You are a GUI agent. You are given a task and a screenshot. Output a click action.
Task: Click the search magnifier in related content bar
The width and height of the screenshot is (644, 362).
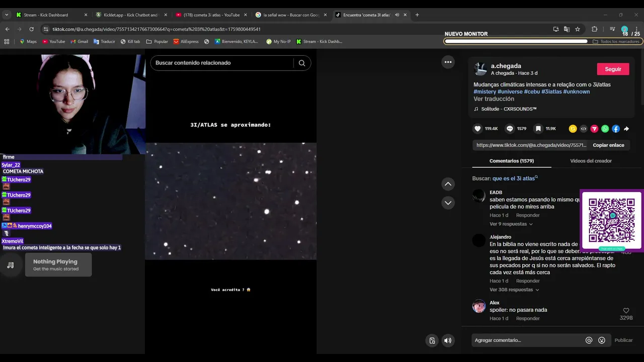pyautogui.click(x=302, y=63)
